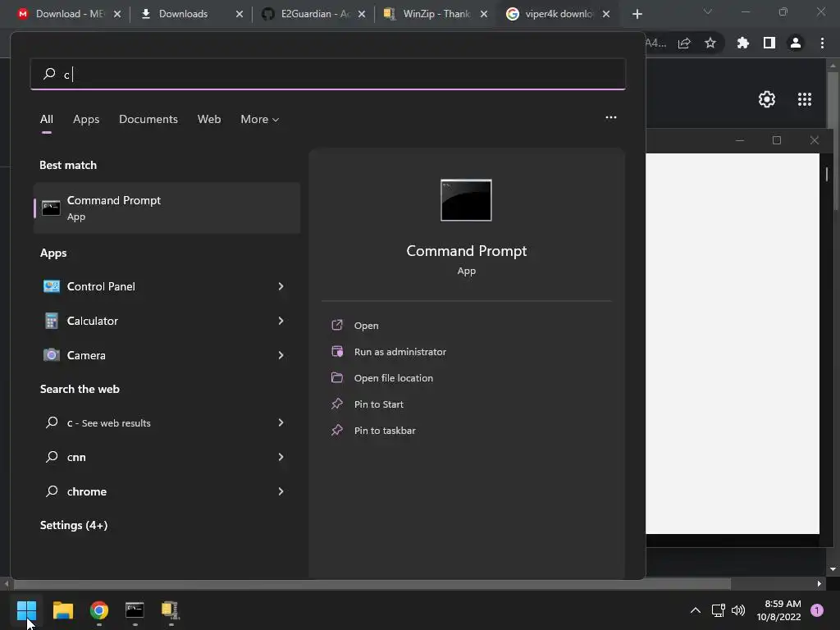The width and height of the screenshot is (840, 630).
Task: Open the Settings (4+) results group
Action: [x=74, y=525]
